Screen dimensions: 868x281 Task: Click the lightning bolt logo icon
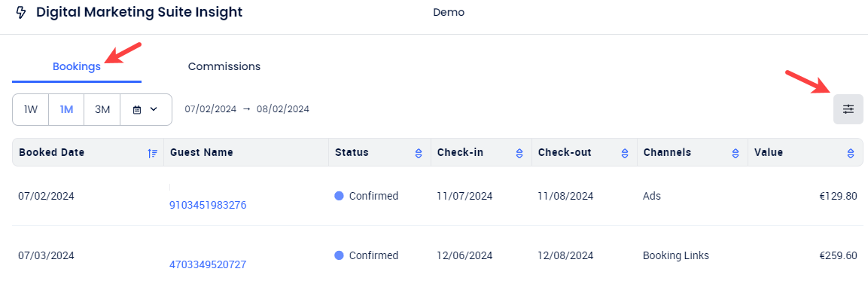[x=21, y=12]
